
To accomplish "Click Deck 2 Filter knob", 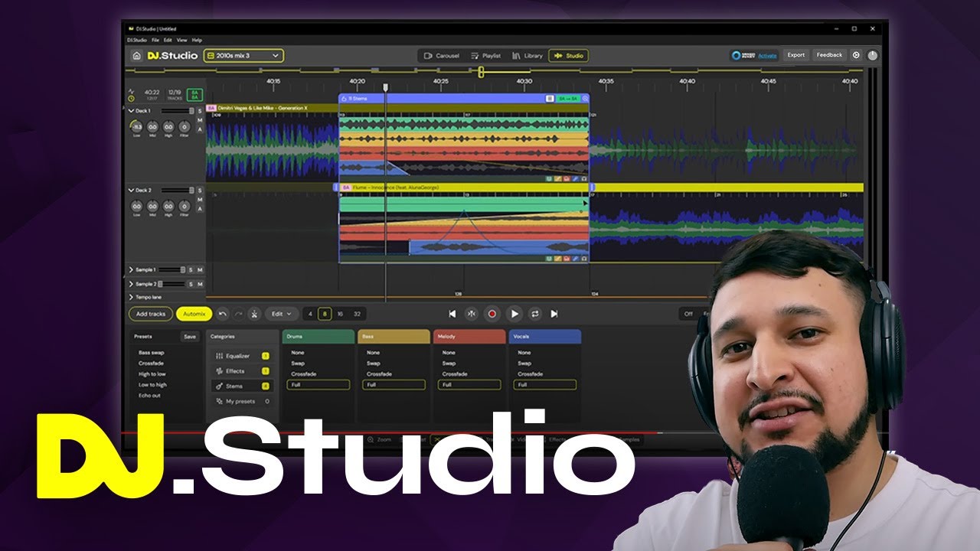I will click(184, 207).
